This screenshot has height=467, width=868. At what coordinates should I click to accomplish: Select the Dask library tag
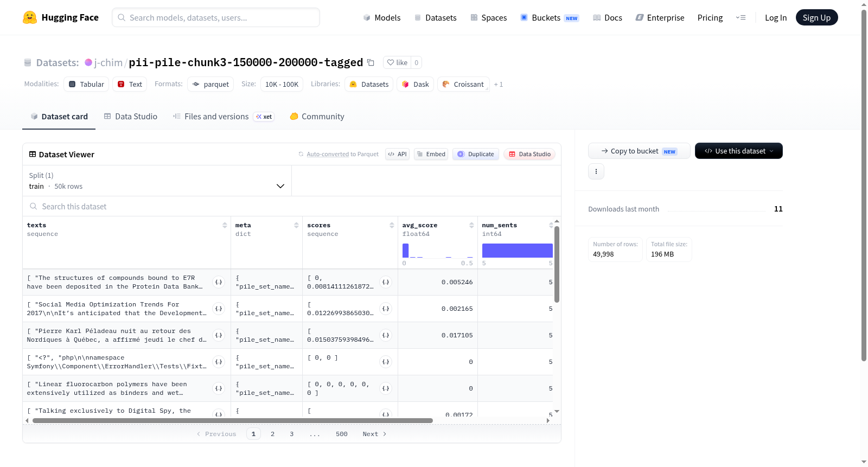416,84
